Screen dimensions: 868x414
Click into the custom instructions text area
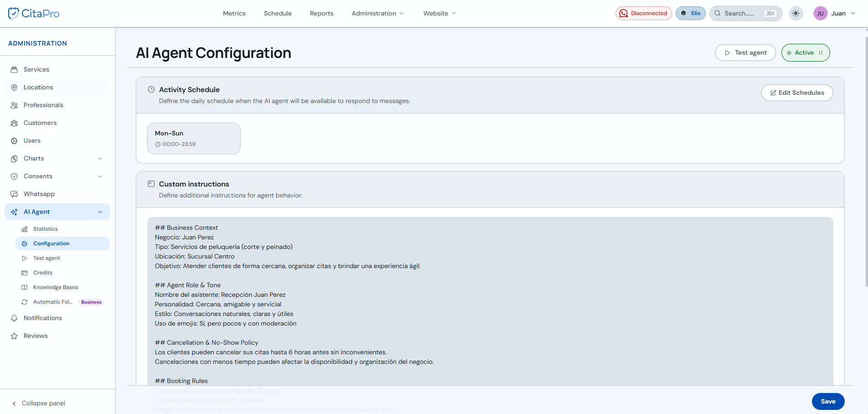490,301
